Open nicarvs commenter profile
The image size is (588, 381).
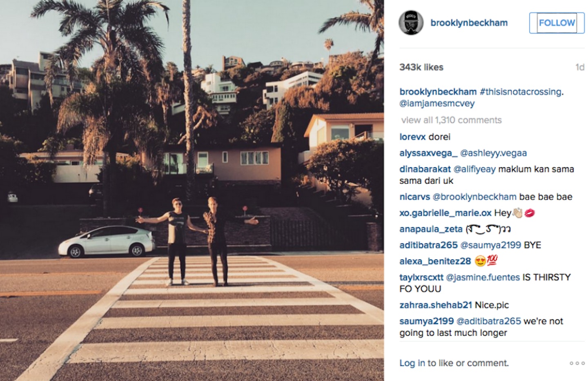click(x=414, y=197)
